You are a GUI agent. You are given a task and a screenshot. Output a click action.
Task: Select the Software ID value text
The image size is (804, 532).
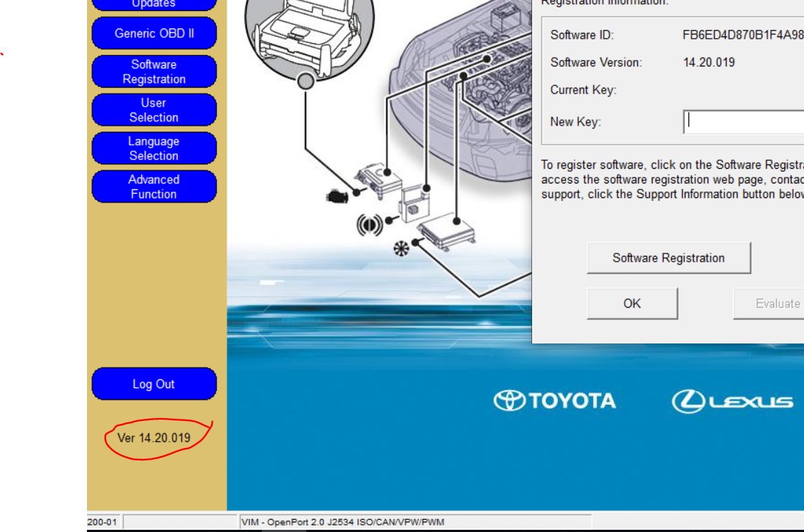tap(743, 35)
